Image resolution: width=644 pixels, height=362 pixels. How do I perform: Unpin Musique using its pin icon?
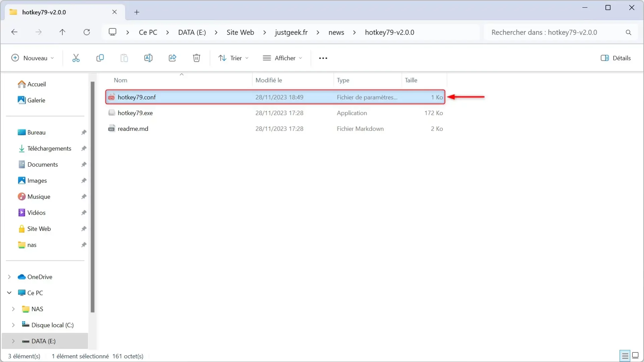84,197
